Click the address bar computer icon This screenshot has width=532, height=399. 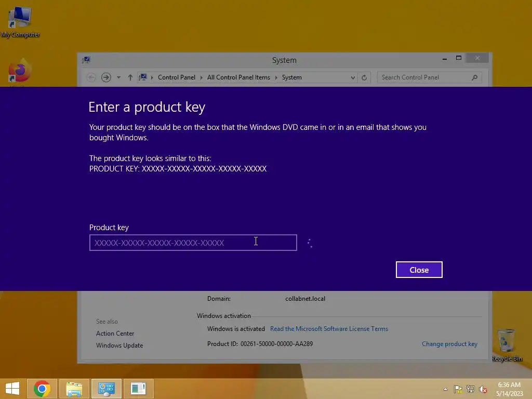coord(143,77)
